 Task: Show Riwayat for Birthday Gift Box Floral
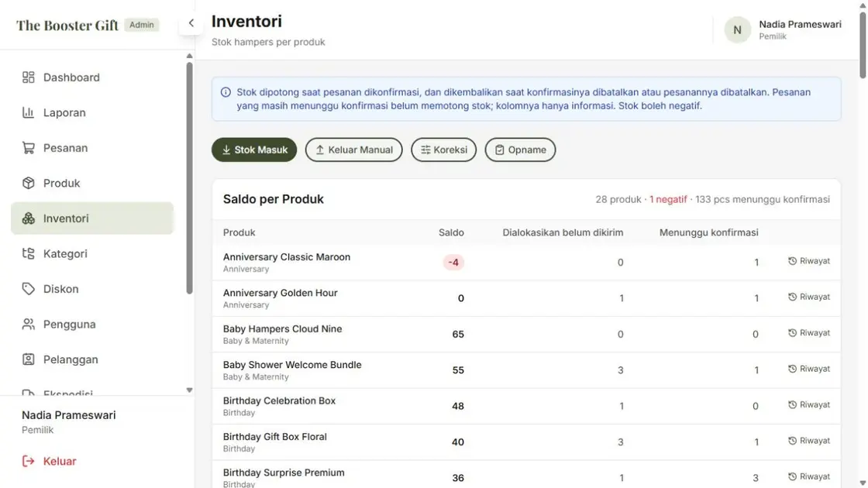coord(809,441)
